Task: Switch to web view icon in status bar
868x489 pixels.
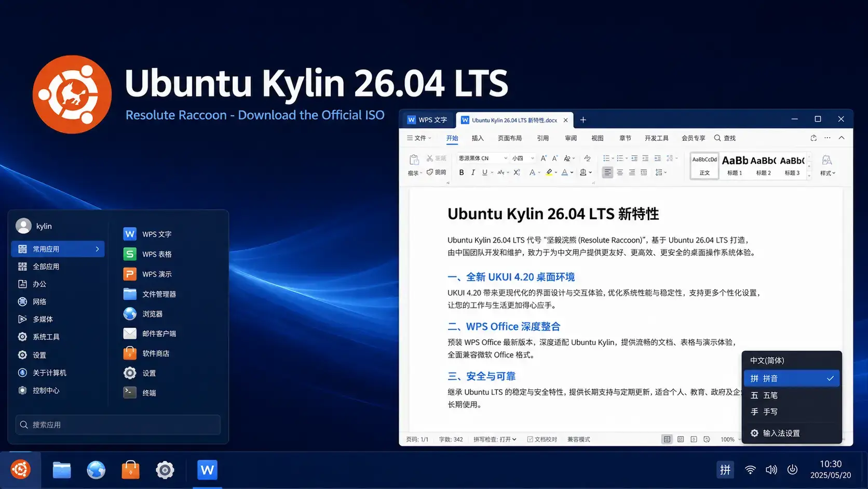Action: coord(707,439)
